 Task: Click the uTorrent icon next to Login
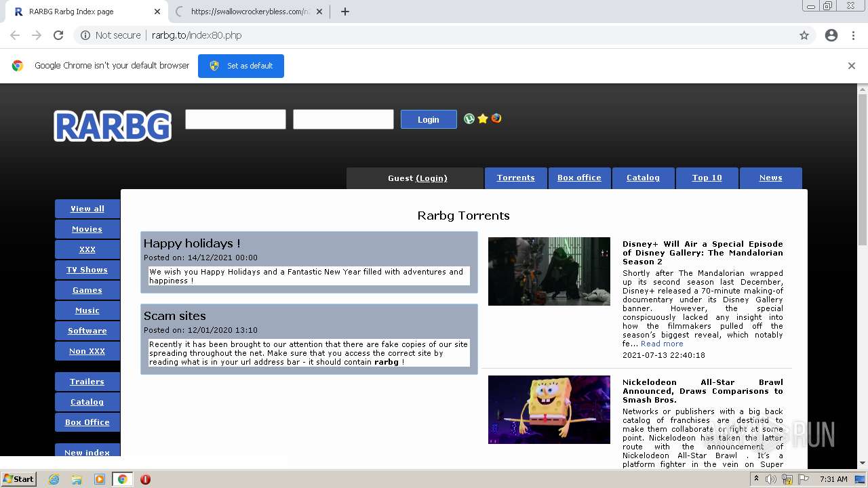coord(469,119)
